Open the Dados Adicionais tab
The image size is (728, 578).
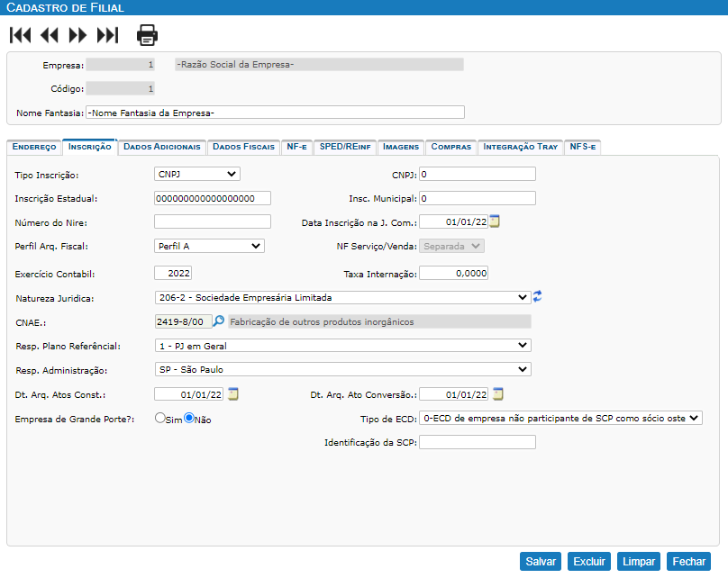click(162, 147)
